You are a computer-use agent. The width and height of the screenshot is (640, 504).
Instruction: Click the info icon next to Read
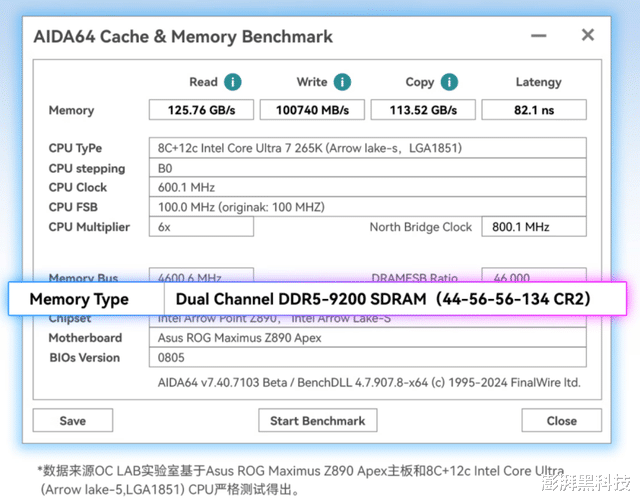[233, 82]
